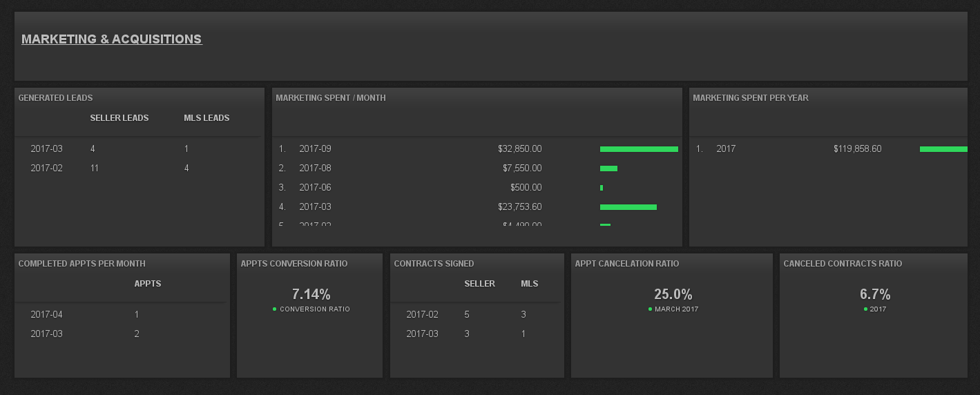Image resolution: width=980 pixels, height=395 pixels.
Task: Click the Marketing & Acquisitions title link
Action: tap(111, 39)
